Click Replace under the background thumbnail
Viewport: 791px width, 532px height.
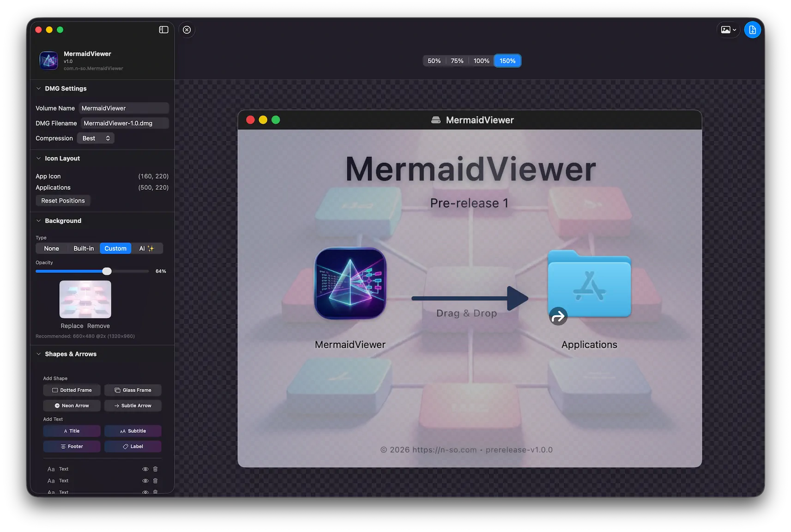point(72,326)
